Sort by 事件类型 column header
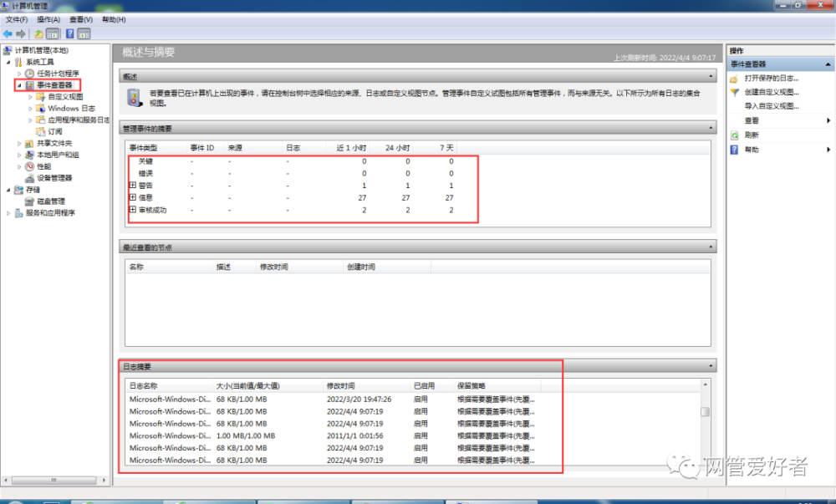 point(144,148)
